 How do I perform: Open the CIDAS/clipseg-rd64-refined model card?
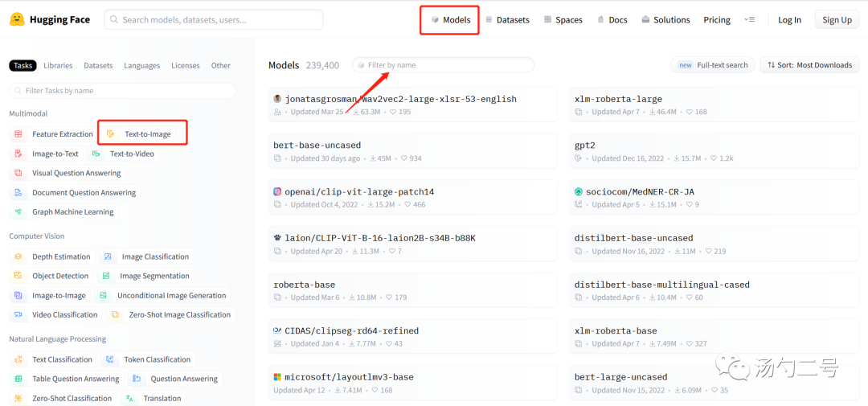[x=413, y=337]
